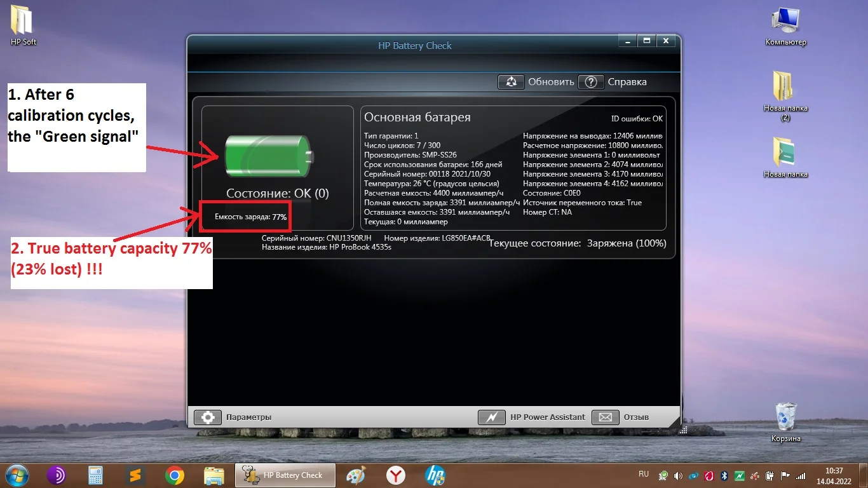
Task: Maximize the HP Battery Check window
Action: tap(647, 41)
